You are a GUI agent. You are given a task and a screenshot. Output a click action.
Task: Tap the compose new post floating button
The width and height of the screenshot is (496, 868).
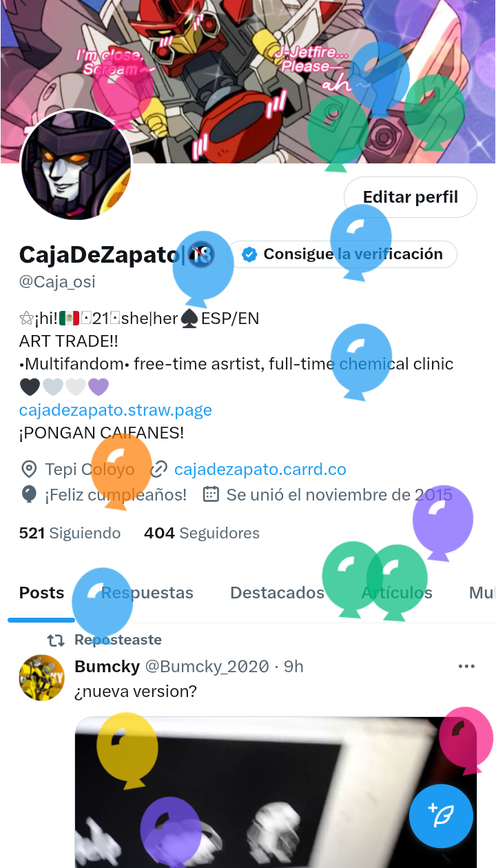441,816
